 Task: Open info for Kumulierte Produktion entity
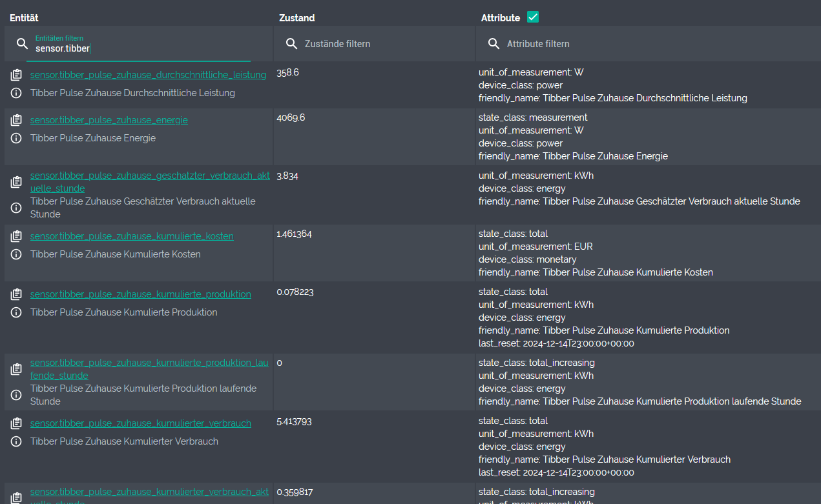point(16,312)
